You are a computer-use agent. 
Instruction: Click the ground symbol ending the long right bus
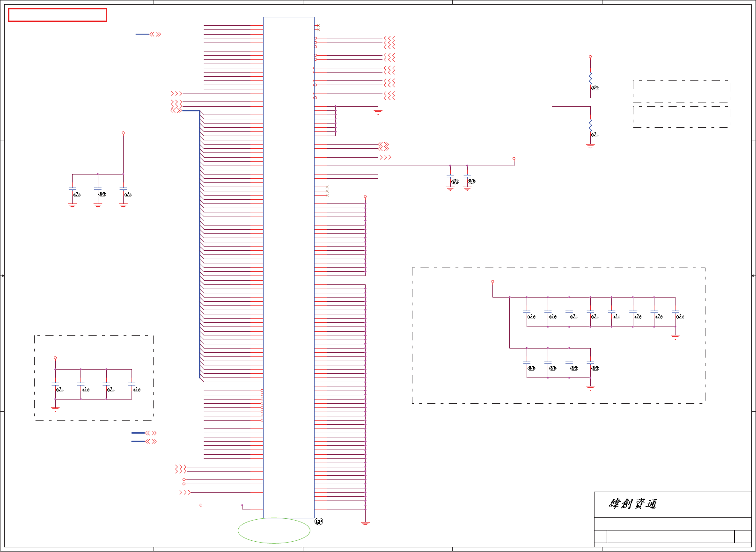pyautogui.click(x=365, y=523)
